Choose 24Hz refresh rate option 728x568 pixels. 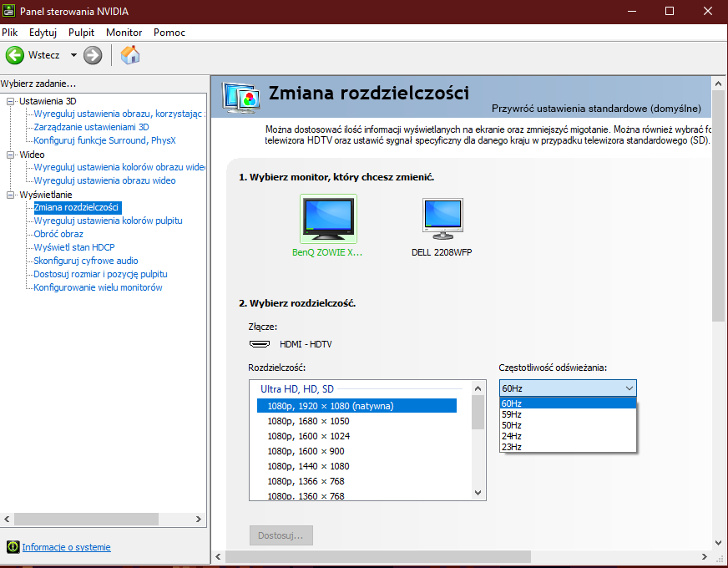[x=568, y=436]
